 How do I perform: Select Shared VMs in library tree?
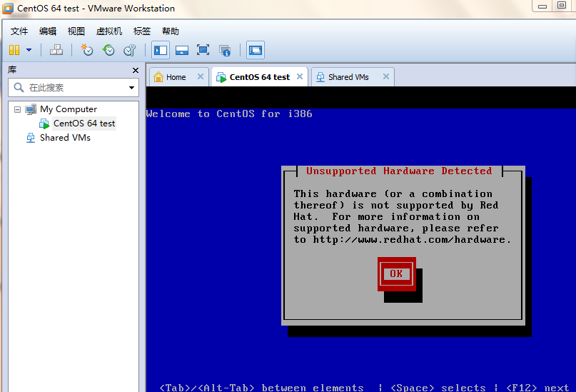click(65, 138)
